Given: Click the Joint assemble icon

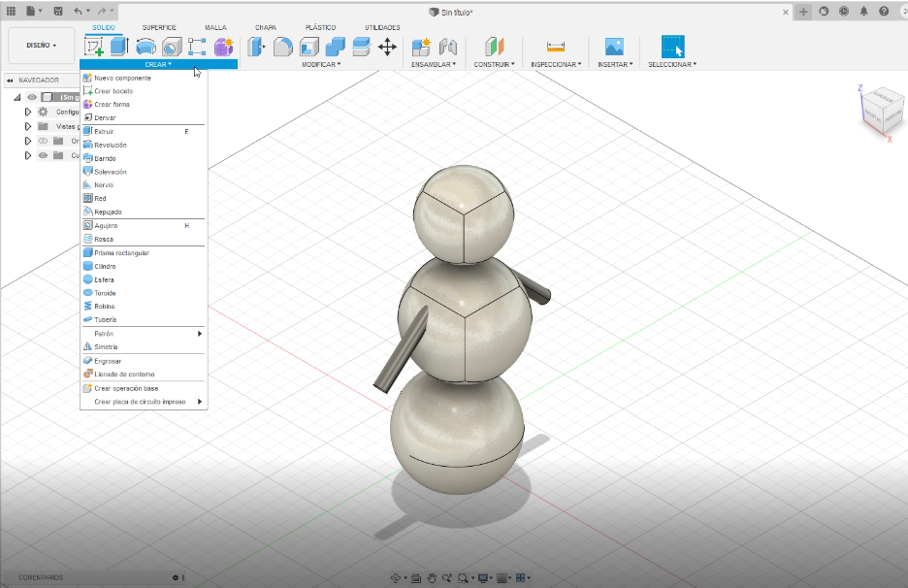Looking at the screenshot, I should point(447,47).
